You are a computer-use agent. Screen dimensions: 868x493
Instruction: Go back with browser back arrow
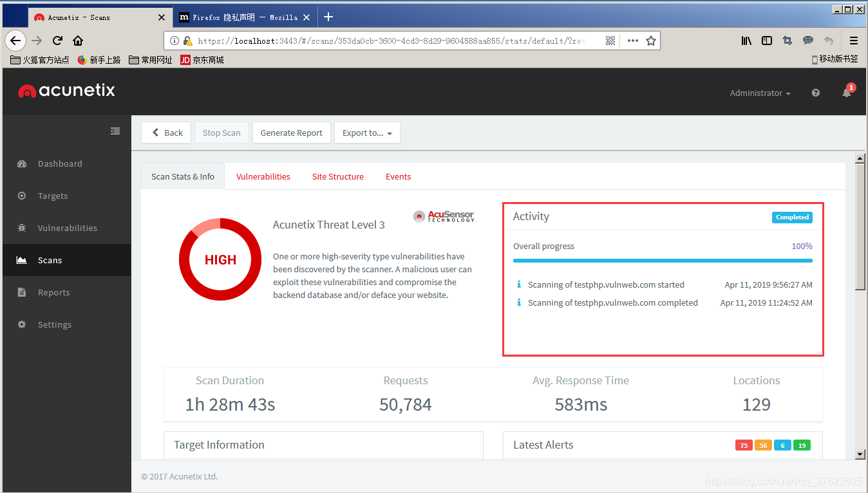pos(15,41)
